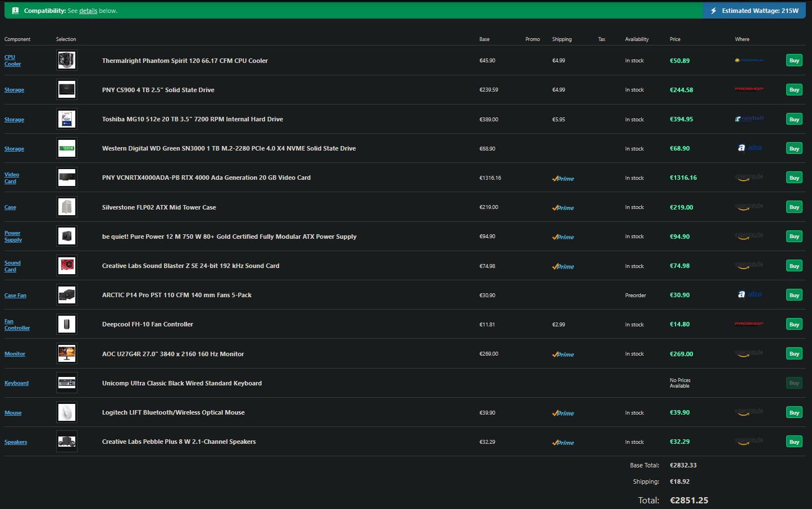The height and width of the screenshot is (509, 812).
Task: Open the Power Supply component category link
Action: [x=13, y=236]
